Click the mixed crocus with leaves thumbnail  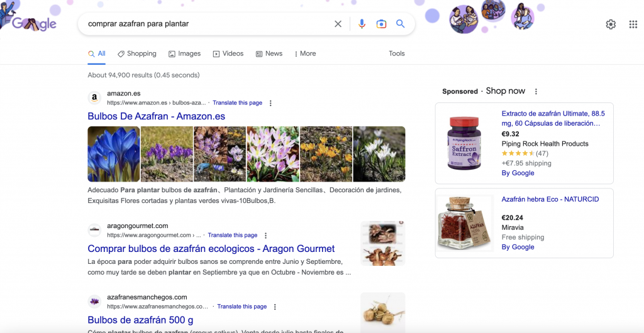click(219, 154)
